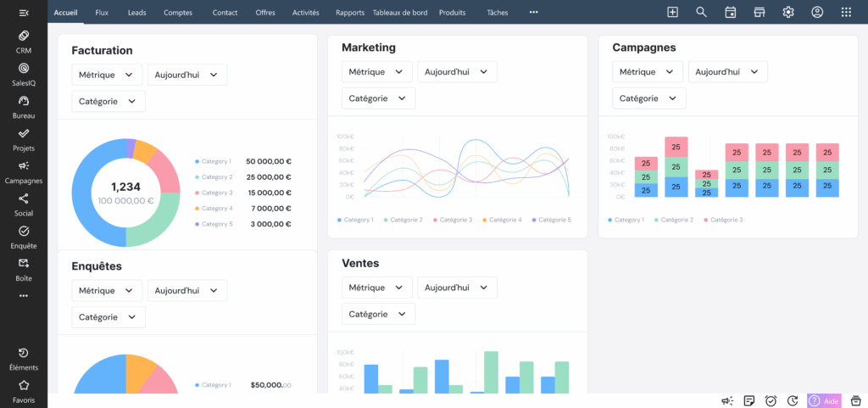Toggle Category 1 legend in Campagnes chart
The image size is (868, 408).
626,220
